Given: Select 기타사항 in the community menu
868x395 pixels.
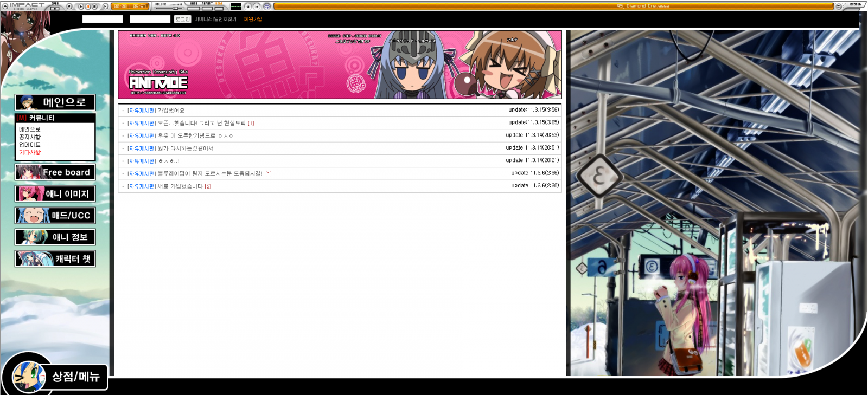Looking at the screenshot, I should coord(30,152).
